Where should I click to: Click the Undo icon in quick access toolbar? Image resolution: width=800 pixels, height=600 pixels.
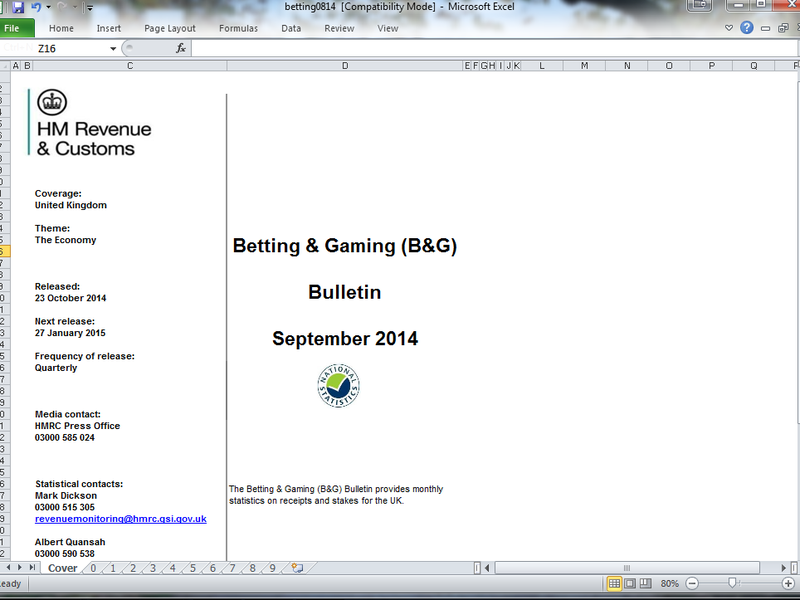tap(36, 7)
